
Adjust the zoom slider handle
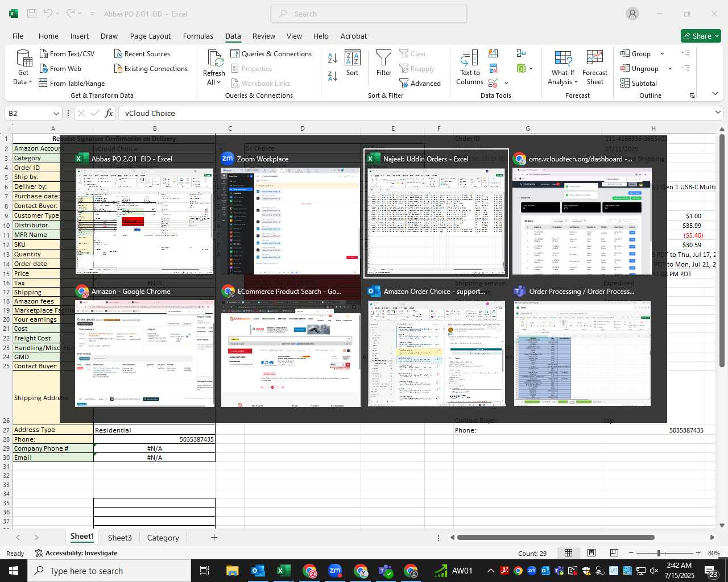(x=659, y=553)
